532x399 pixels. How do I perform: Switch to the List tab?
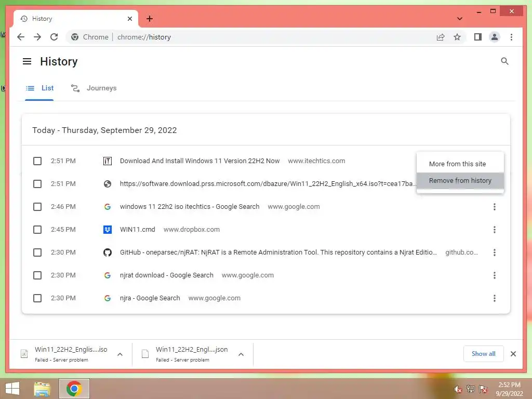(x=39, y=88)
